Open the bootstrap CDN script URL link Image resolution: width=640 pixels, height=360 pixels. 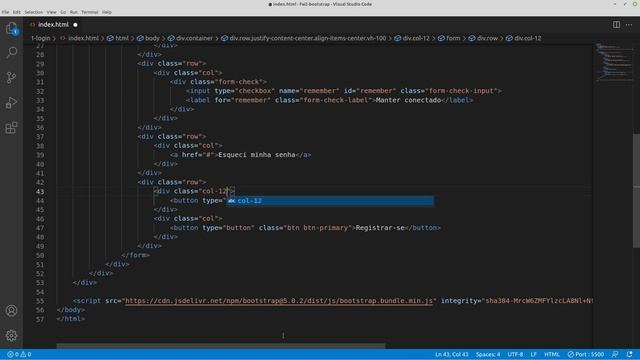[278, 301]
